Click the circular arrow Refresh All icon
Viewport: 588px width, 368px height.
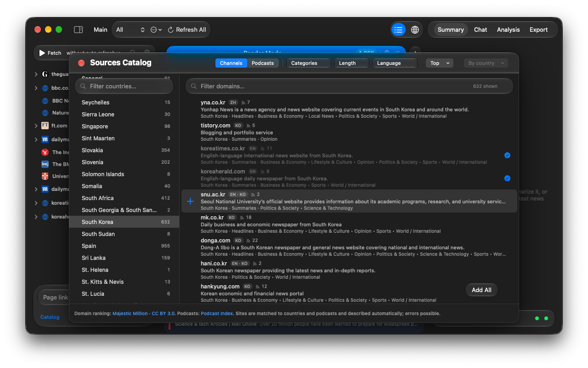170,29
